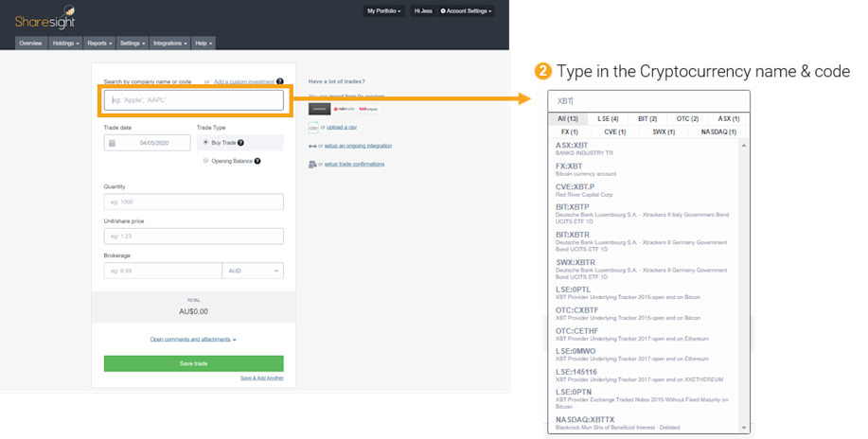This screenshot has height=439, width=868.
Task: Click the Brokerage amount input field
Action: tap(163, 271)
